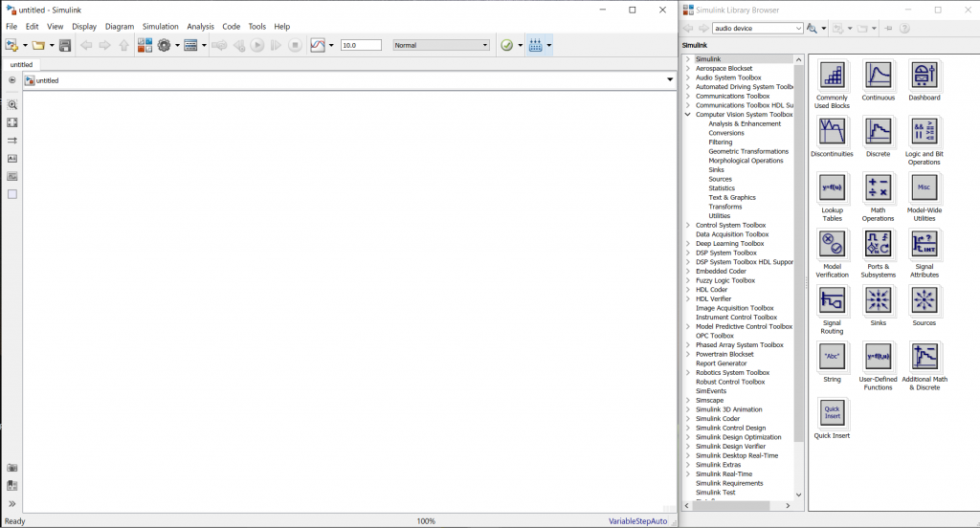Click the library tree vertical scrollbar
Image resolution: width=980 pixels, height=528 pixels.
(x=798, y=253)
